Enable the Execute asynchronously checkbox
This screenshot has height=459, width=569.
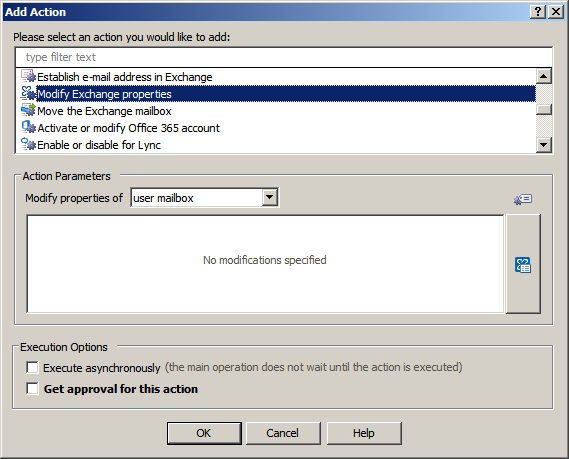coord(32,367)
